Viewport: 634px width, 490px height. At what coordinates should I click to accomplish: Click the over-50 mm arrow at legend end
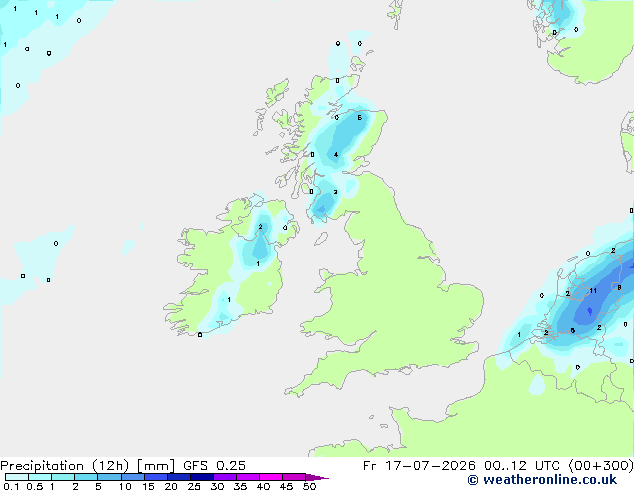click(x=317, y=477)
